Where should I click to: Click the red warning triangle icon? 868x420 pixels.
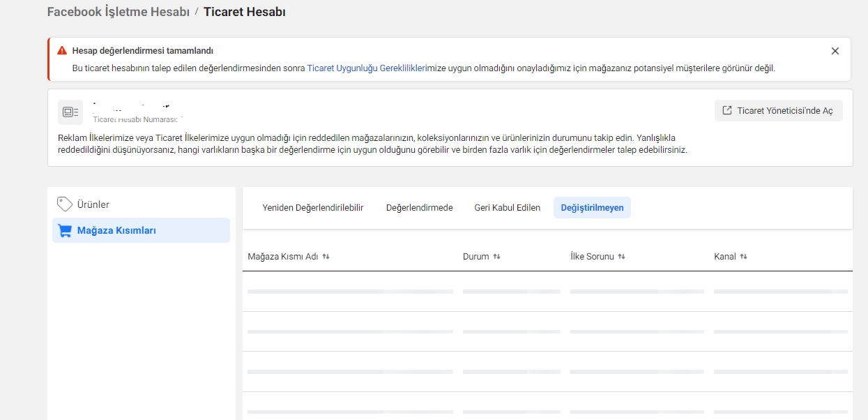[62, 51]
